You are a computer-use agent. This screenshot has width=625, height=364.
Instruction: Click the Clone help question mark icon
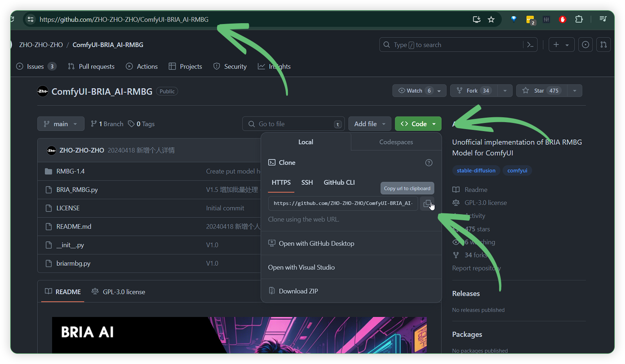pos(429,162)
